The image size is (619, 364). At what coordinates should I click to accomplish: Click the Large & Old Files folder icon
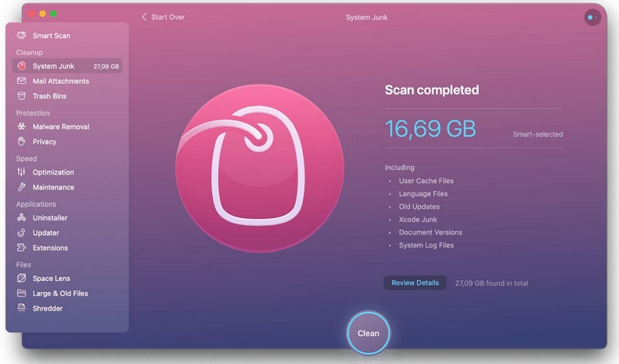click(22, 293)
